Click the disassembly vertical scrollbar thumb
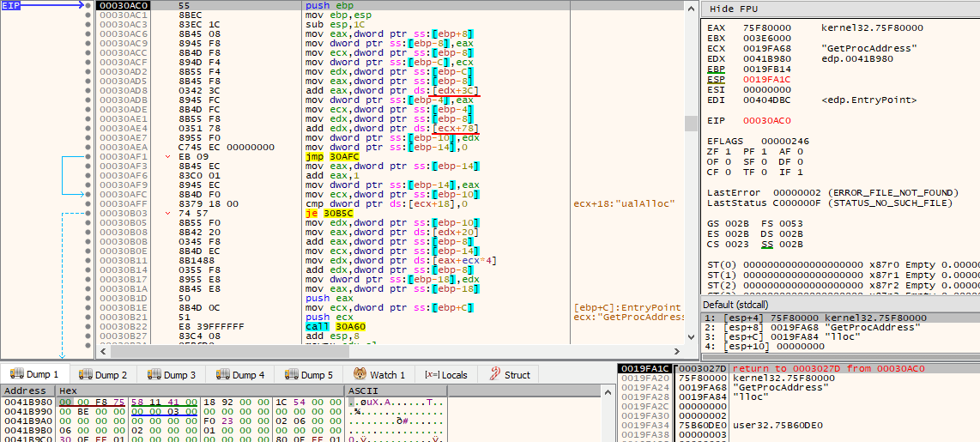980x442 pixels. point(691,124)
